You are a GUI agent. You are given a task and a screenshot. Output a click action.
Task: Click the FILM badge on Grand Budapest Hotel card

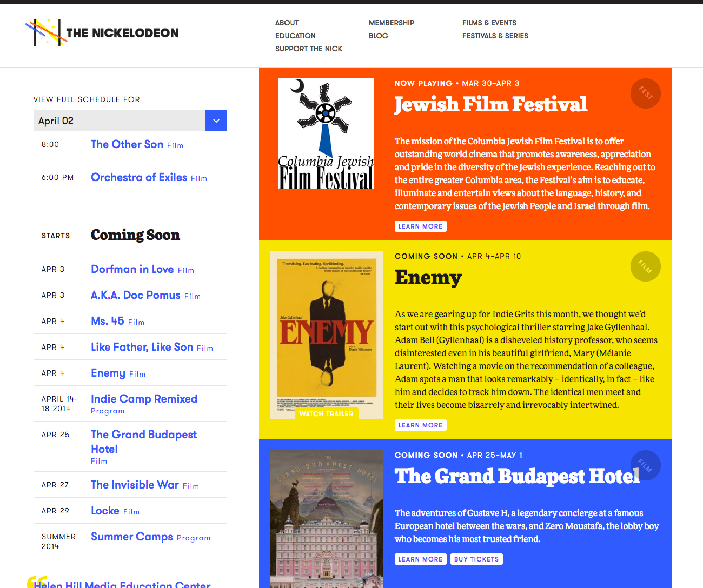(646, 465)
